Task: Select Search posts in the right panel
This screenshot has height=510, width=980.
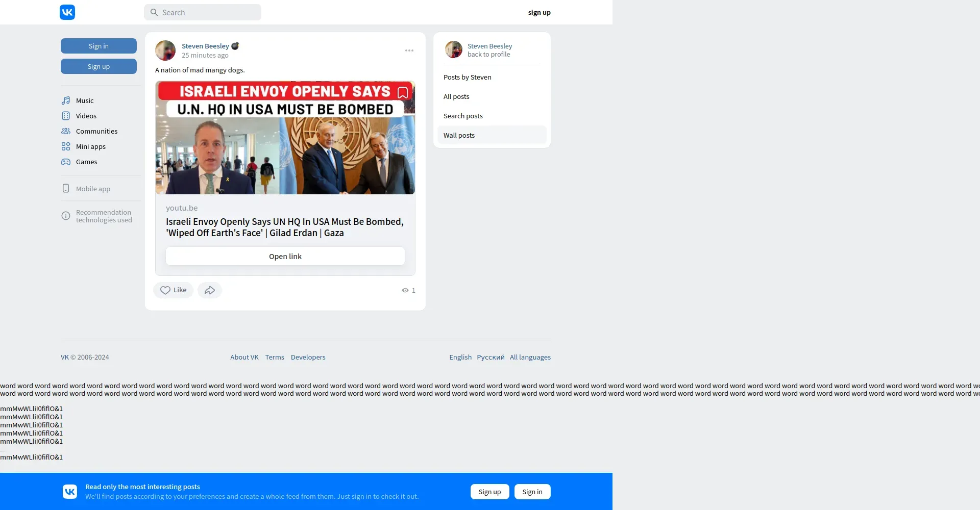Action: tap(492, 116)
